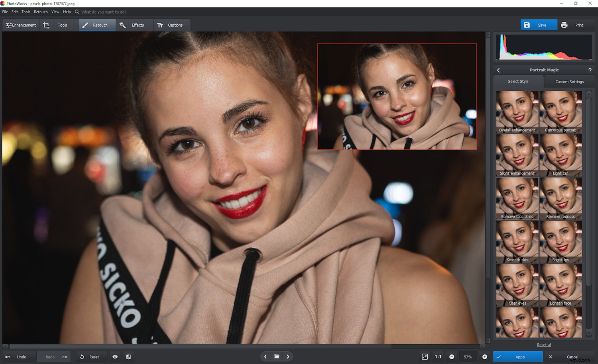This screenshot has height=364, width=598.
Task: Click the Save disk icon
Action: [527, 25]
